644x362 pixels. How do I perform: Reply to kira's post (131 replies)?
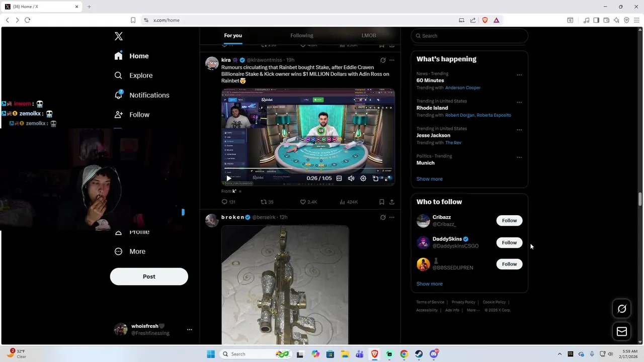(228, 202)
